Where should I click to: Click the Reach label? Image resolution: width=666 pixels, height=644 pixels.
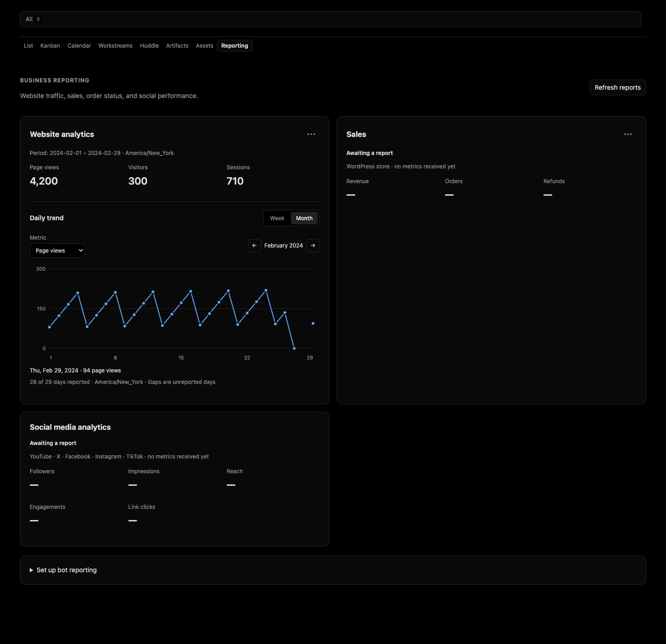coord(234,471)
